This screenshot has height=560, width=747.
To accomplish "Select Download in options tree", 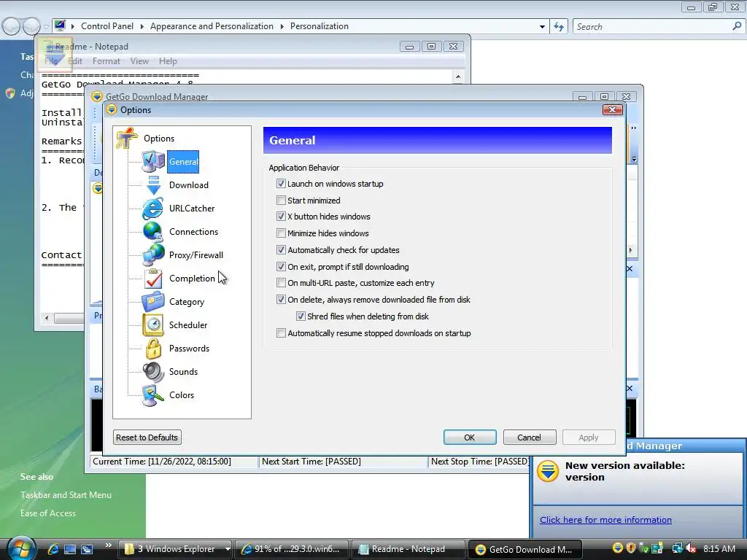I will tap(189, 184).
